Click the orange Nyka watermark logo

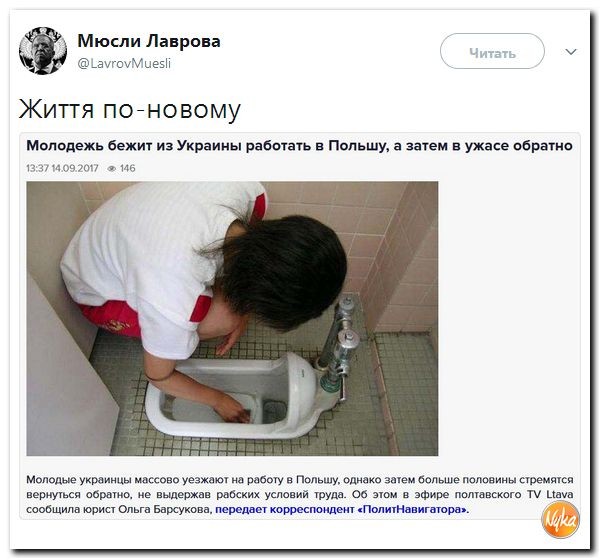tap(560, 519)
